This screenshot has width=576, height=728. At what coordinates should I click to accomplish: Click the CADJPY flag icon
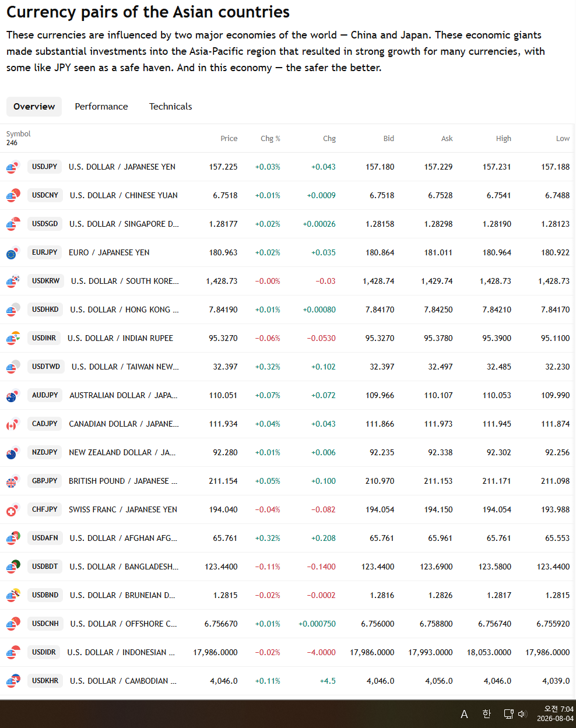(13, 424)
